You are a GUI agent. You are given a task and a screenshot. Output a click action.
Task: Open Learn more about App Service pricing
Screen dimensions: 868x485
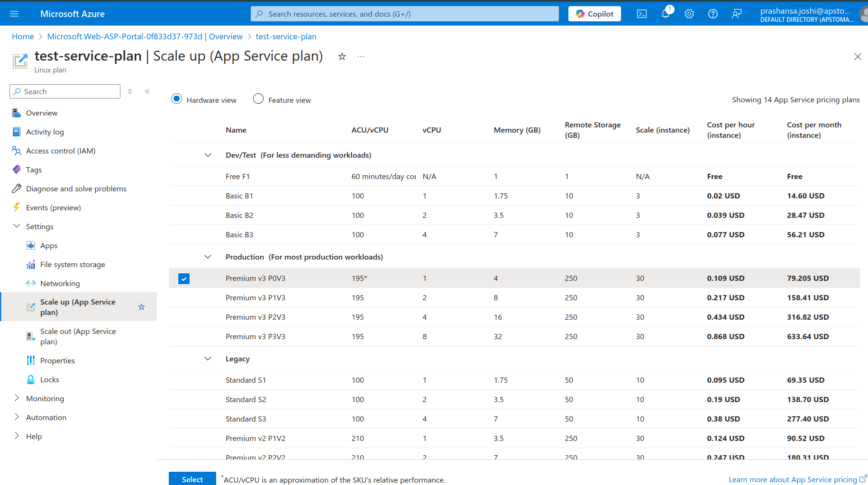point(797,479)
